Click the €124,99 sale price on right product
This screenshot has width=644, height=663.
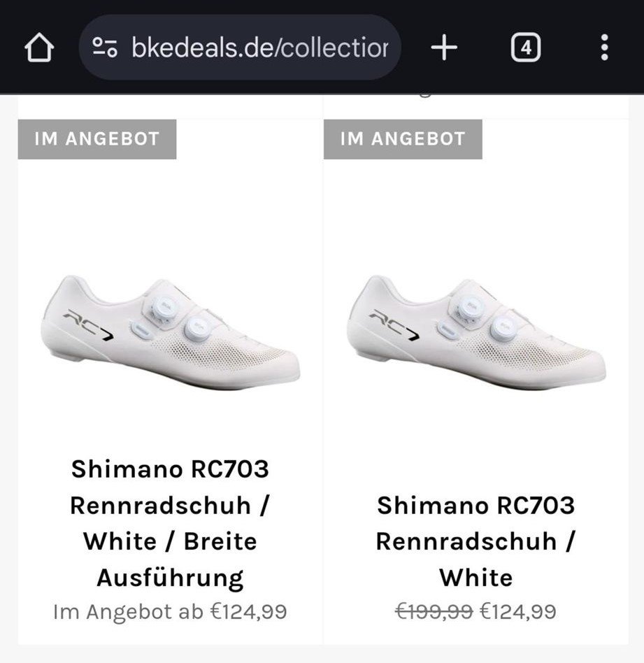(518, 611)
